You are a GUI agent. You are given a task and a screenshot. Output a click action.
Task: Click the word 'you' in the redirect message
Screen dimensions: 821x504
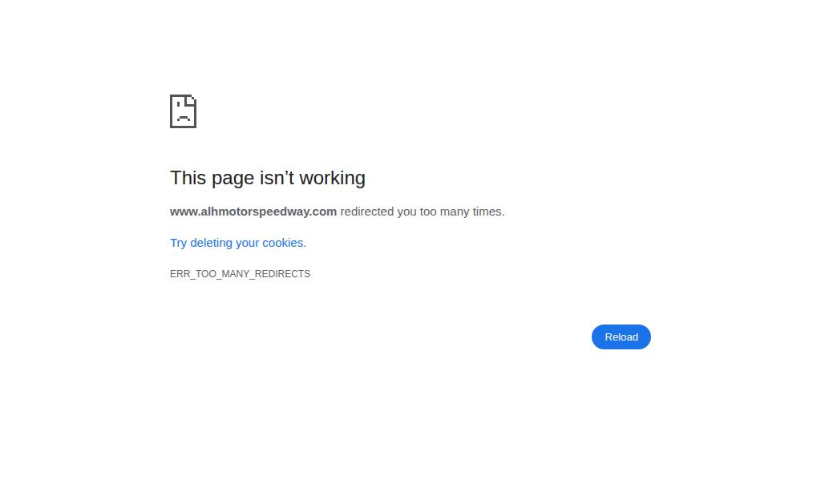click(x=406, y=212)
